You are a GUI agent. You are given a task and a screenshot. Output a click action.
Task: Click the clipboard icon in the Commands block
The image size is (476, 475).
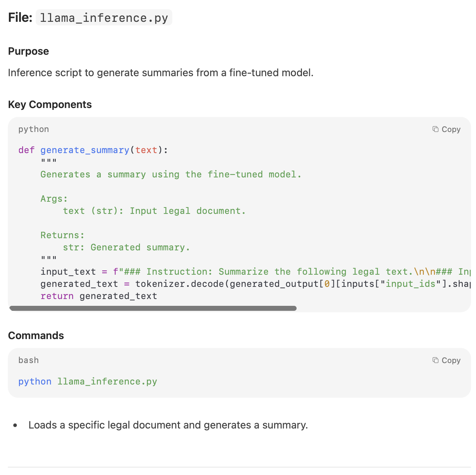coord(435,360)
